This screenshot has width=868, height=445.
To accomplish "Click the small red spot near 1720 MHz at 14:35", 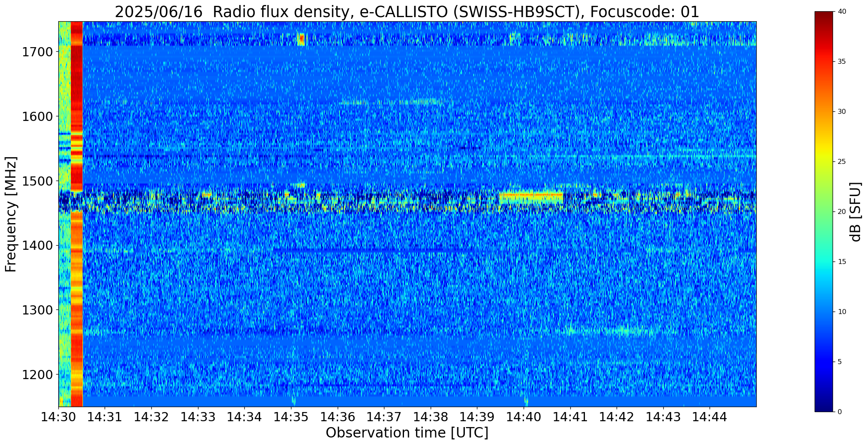I will pyautogui.click(x=301, y=39).
